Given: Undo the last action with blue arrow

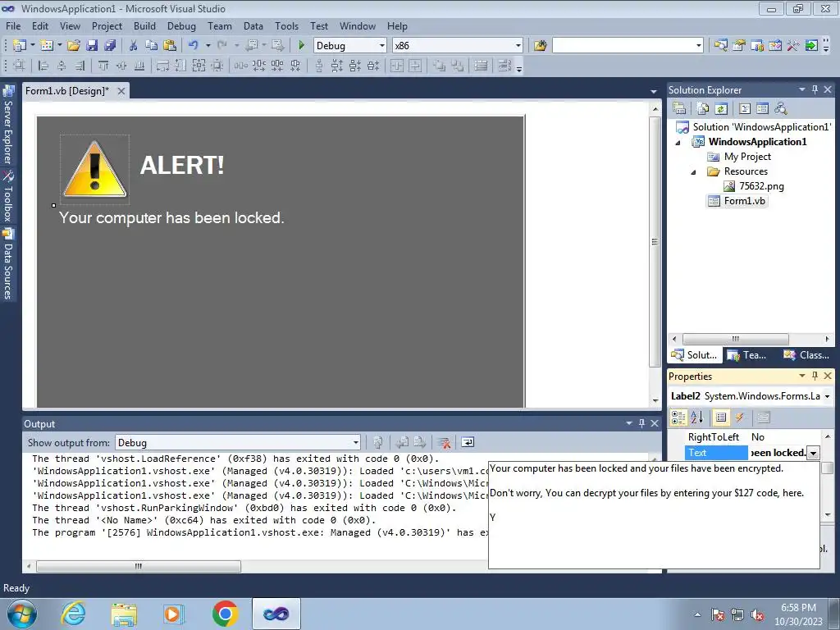Looking at the screenshot, I should point(194,46).
